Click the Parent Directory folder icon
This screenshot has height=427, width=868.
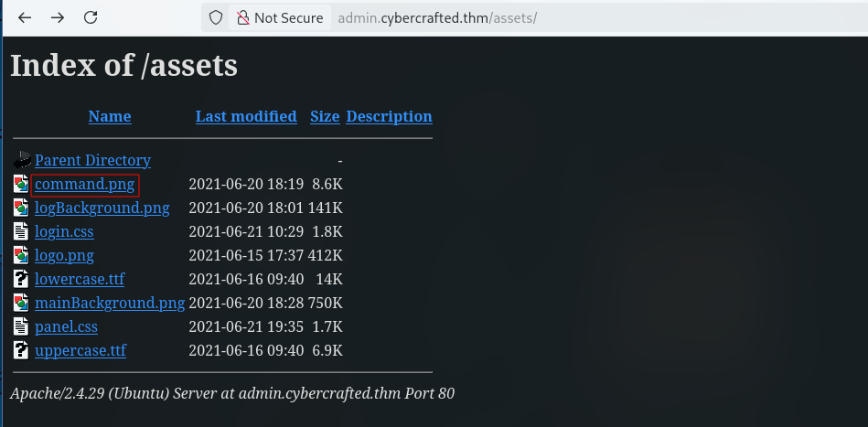(x=22, y=160)
